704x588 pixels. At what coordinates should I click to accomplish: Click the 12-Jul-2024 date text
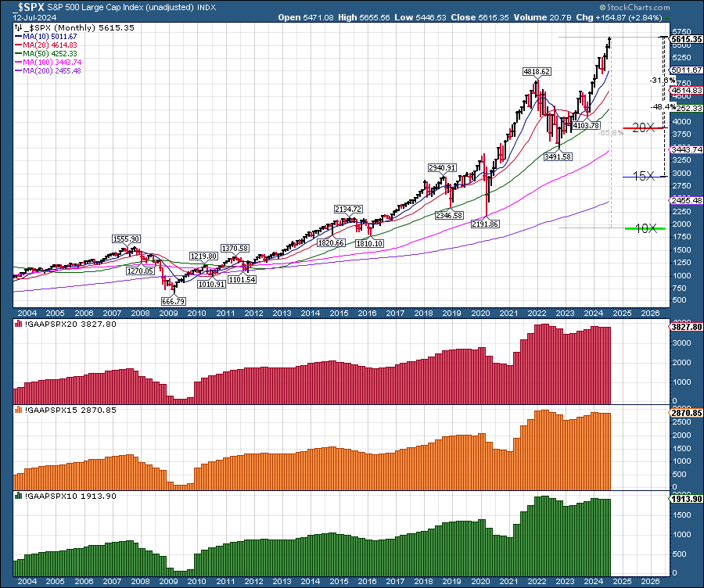click(34, 17)
